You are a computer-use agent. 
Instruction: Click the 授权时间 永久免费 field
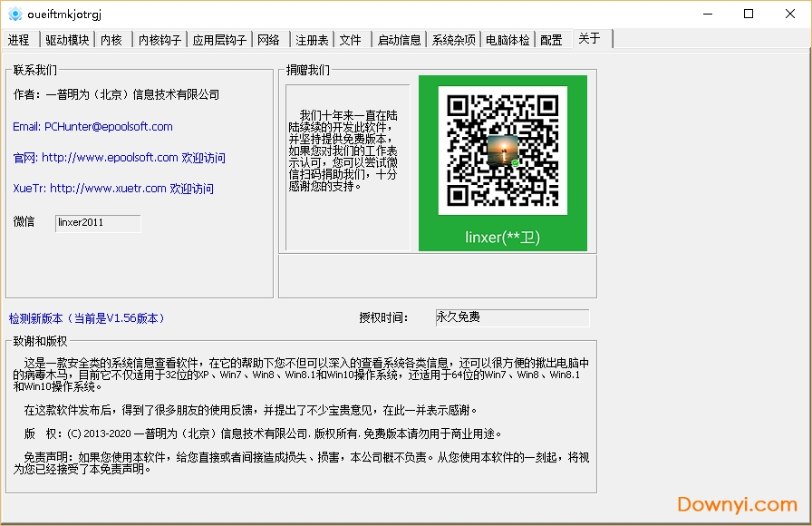[x=512, y=317]
